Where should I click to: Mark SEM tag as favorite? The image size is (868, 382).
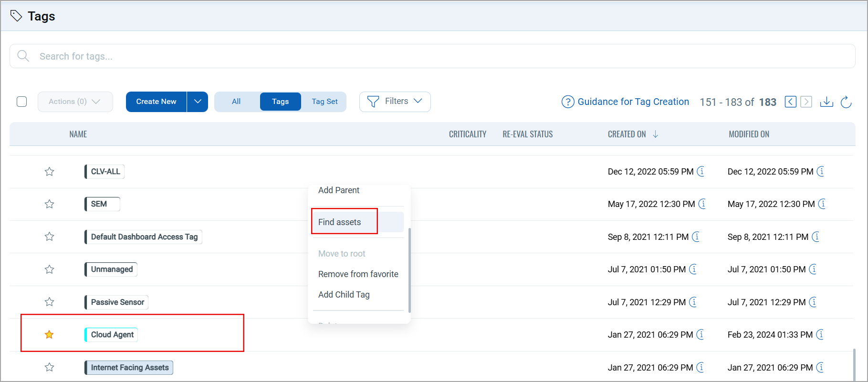pos(49,204)
